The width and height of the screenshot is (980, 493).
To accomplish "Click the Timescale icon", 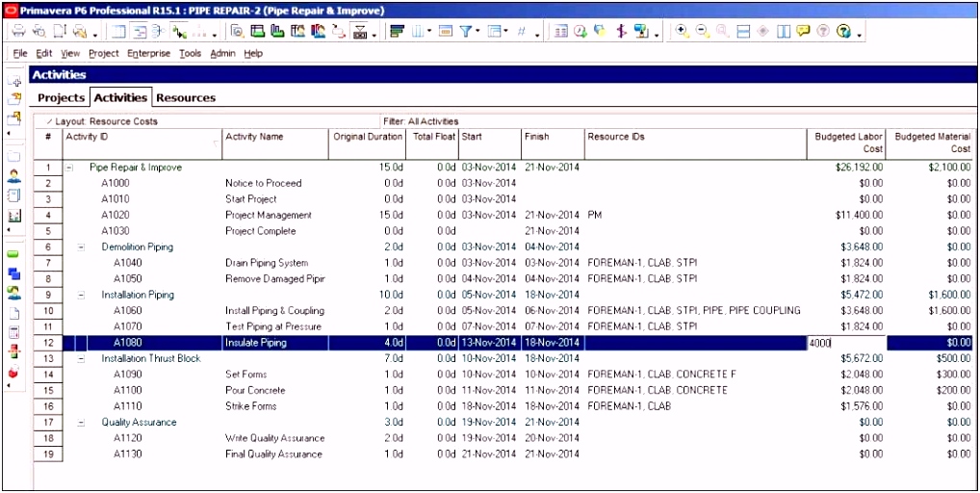I will point(445,31).
